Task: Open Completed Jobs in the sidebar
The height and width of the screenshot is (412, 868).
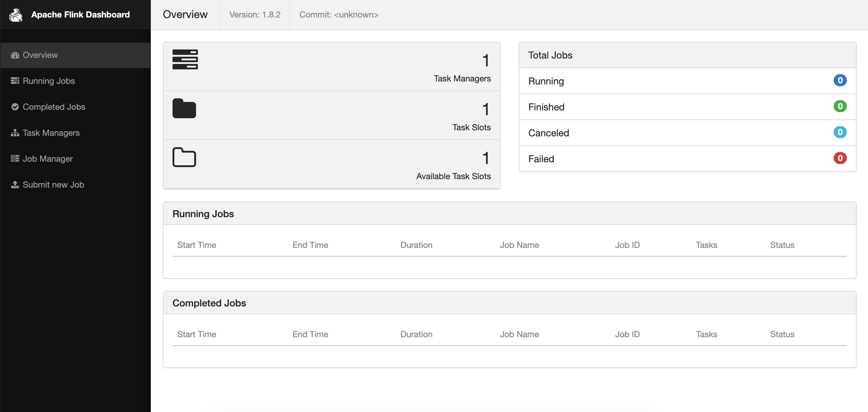Action: click(54, 107)
